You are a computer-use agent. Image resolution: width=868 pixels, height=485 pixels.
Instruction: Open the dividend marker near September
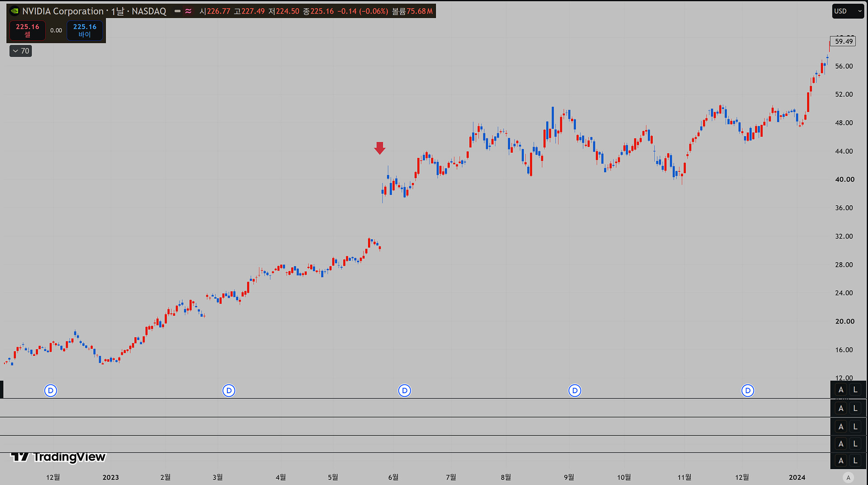tap(575, 391)
